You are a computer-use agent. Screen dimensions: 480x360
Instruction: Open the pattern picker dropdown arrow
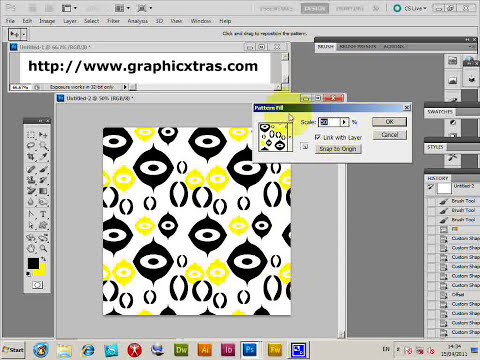click(290, 137)
